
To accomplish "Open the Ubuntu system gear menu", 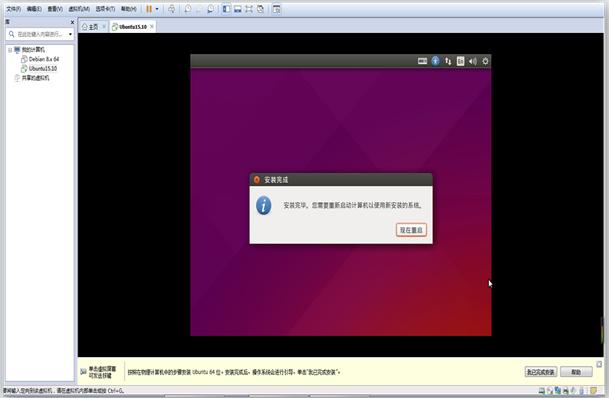I will [485, 61].
